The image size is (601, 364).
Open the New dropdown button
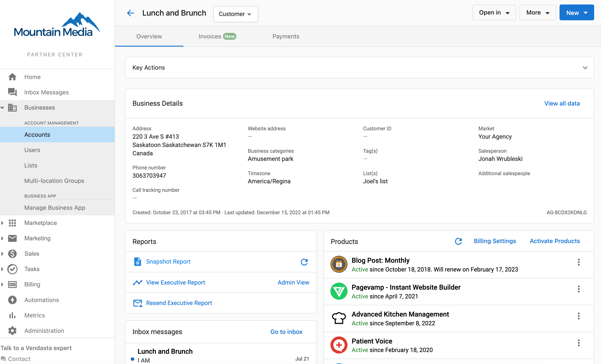[x=577, y=12]
